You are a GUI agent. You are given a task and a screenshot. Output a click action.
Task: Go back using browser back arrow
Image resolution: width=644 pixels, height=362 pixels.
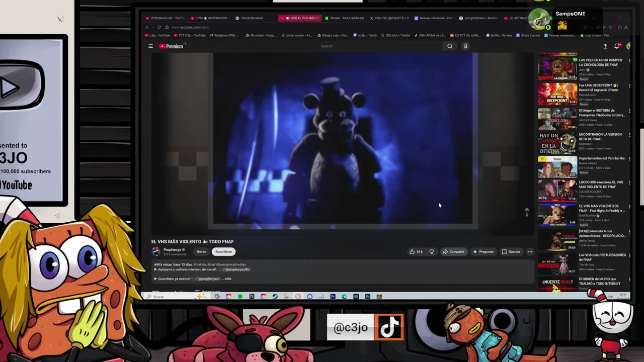click(x=147, y=27)
